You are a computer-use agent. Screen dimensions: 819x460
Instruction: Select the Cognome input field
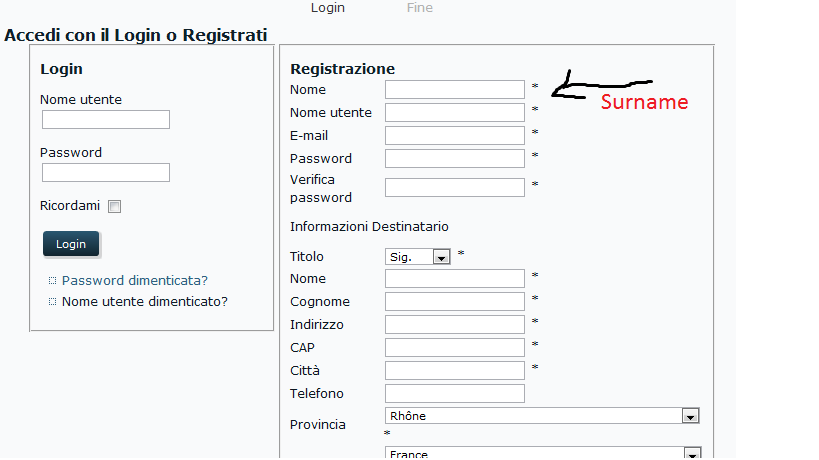pos(455,302)
